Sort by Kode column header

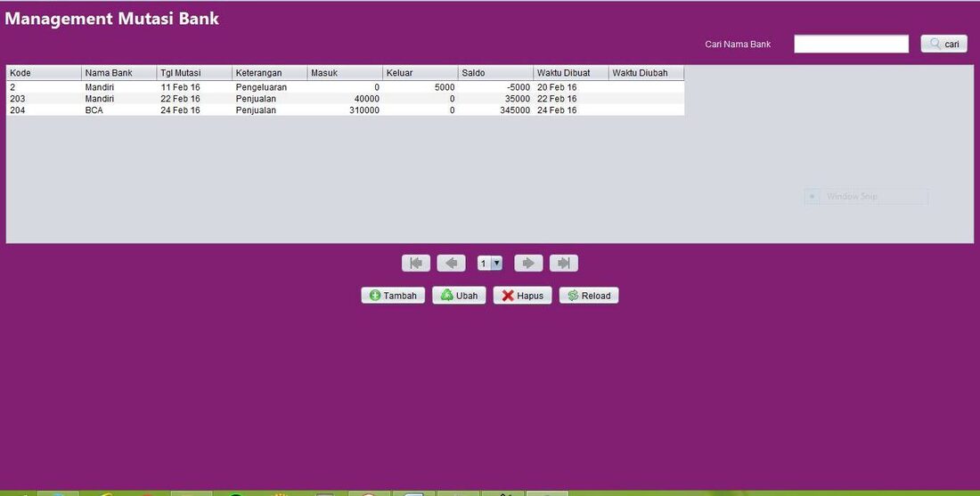pos(44,73)
